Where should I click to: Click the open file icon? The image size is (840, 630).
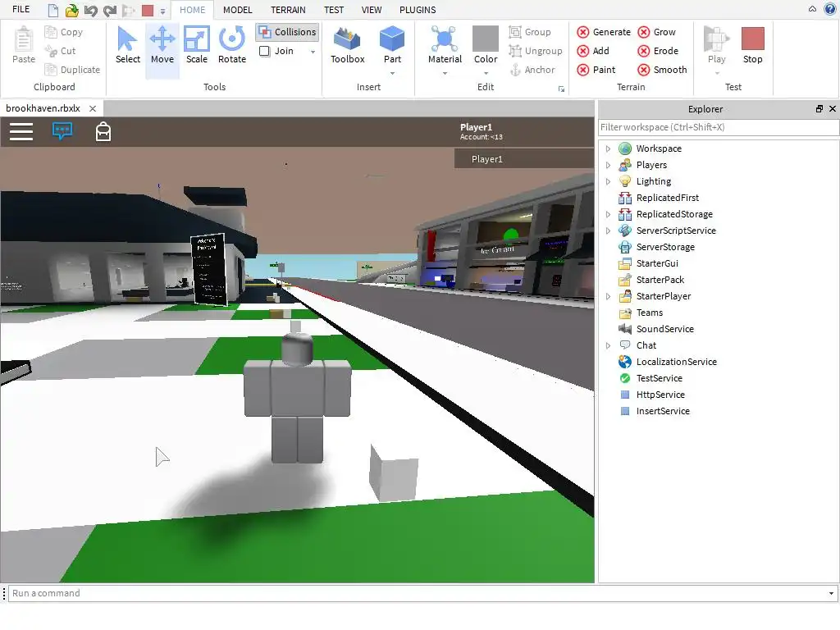point(71,10)
